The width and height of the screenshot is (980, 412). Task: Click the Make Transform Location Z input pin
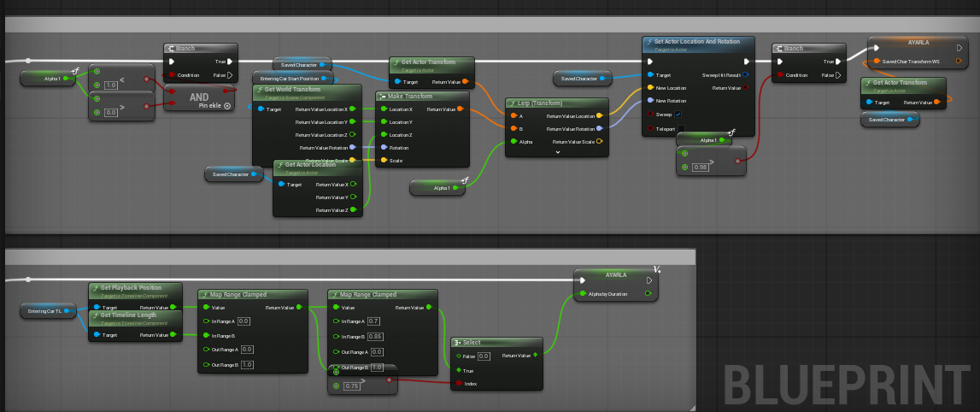[383, 135]
